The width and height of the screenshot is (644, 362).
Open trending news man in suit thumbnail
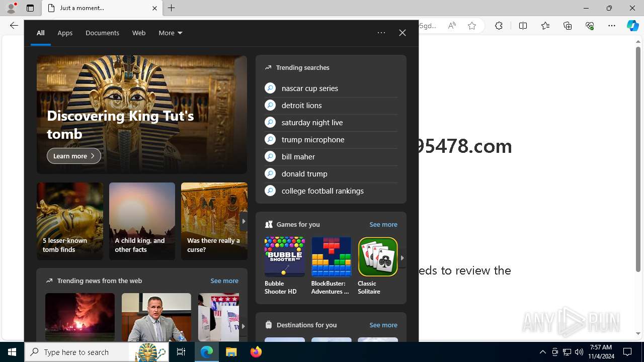(x=156, y=317)
